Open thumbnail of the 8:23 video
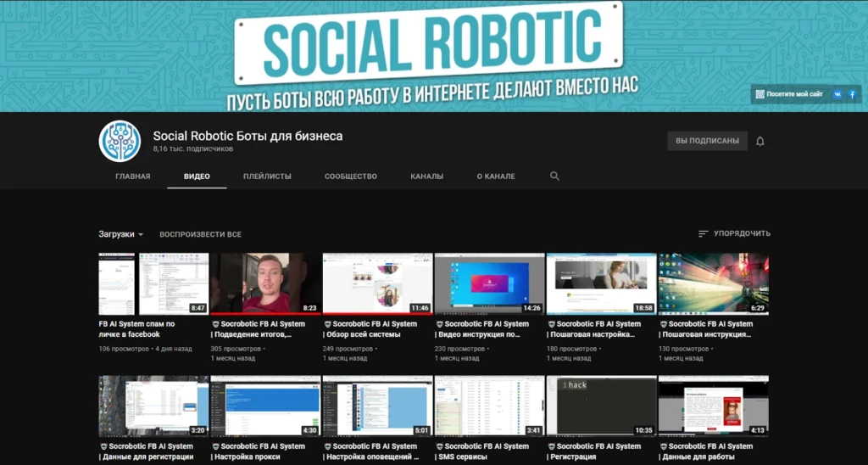This screenshot has height=465, width=868. (265, 283)
